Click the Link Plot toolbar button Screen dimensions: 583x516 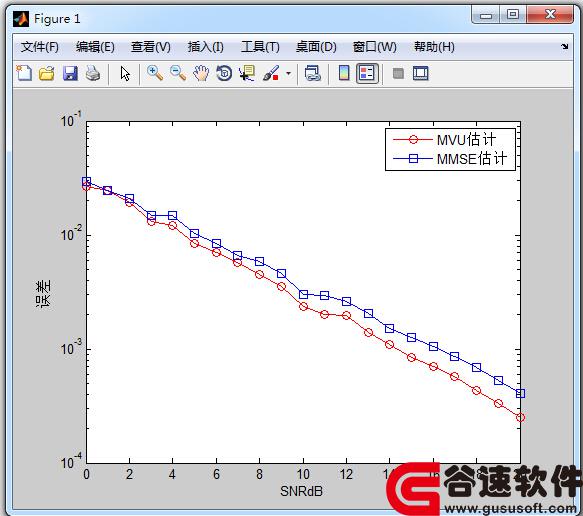(313, 73)
